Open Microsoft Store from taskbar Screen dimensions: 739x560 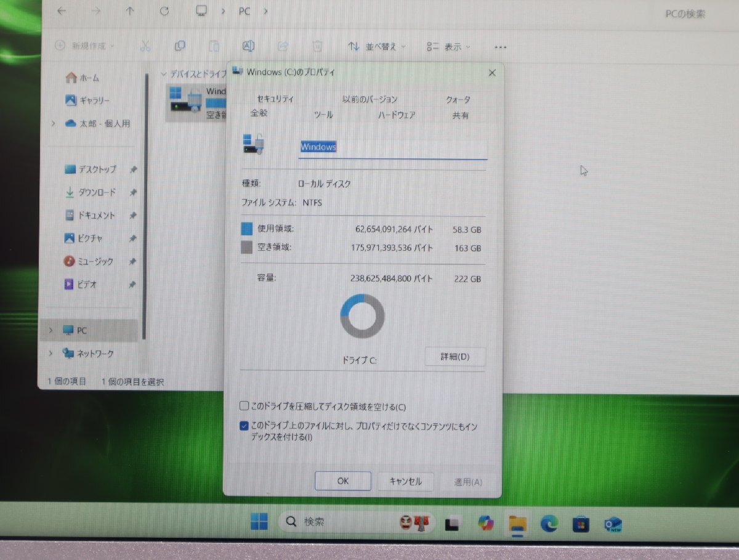(x=581, y=524)
